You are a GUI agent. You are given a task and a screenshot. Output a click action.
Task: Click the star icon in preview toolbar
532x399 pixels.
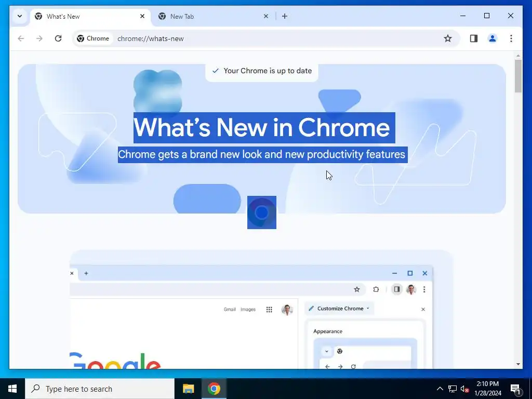356,289
